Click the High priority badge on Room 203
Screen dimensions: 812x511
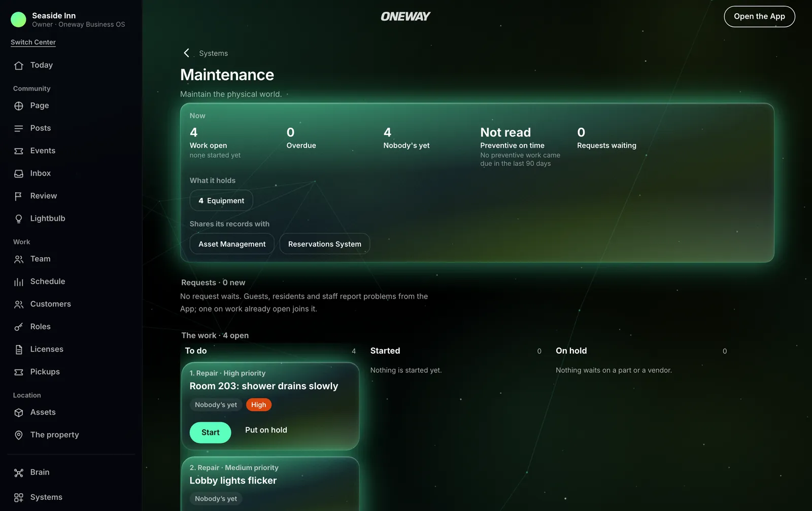(x=259, y=405)
